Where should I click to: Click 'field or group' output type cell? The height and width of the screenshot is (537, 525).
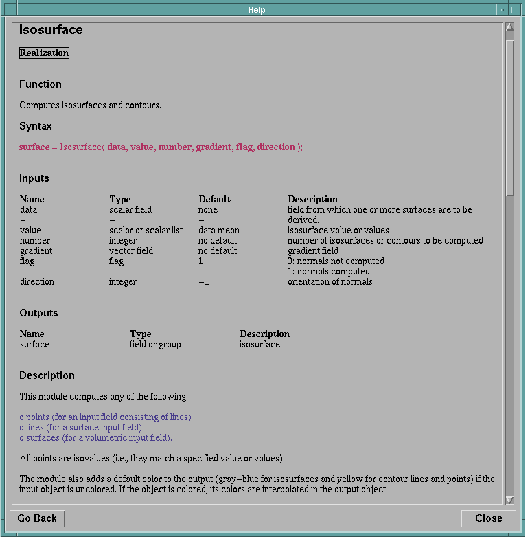point(155,344)
